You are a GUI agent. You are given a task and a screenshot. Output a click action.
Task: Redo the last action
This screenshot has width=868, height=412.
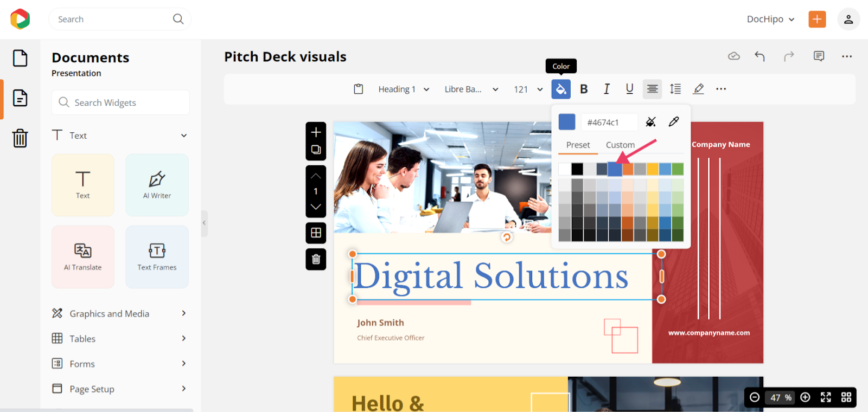789,56
